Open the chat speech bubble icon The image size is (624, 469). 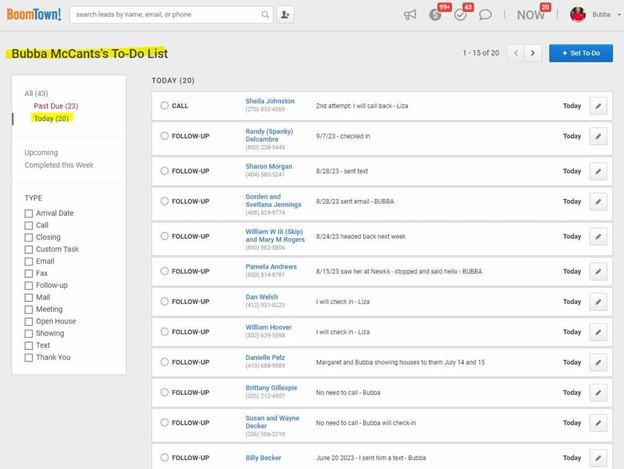pyautogui.click(x=485, y=15)
